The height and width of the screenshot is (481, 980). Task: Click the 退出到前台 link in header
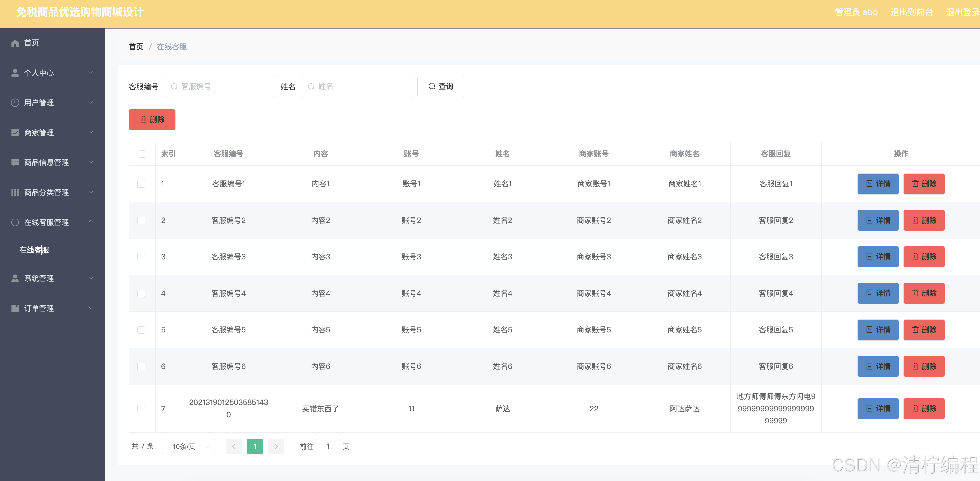(911, 12)
